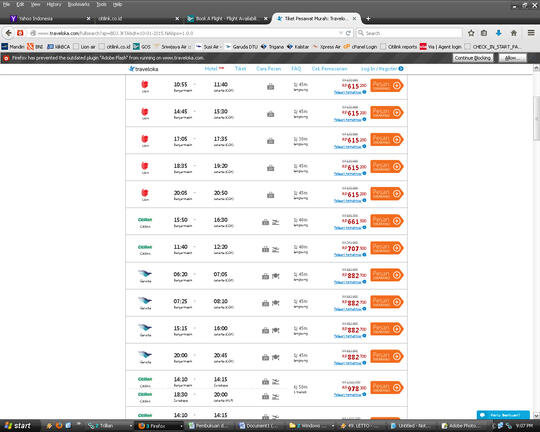Click the Search input field
Viewport: 540px width, 432px height.
coord(409,33)
